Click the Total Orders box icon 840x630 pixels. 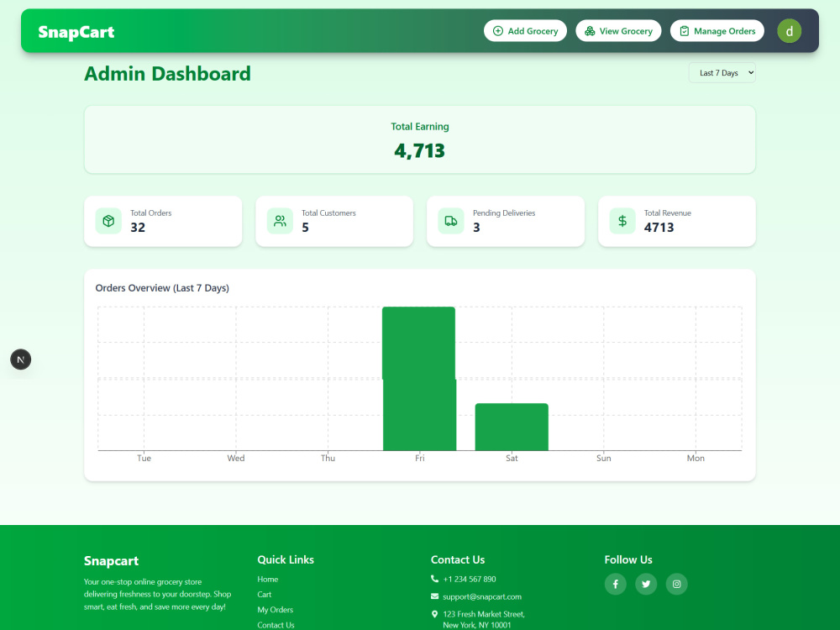(108, 221)
